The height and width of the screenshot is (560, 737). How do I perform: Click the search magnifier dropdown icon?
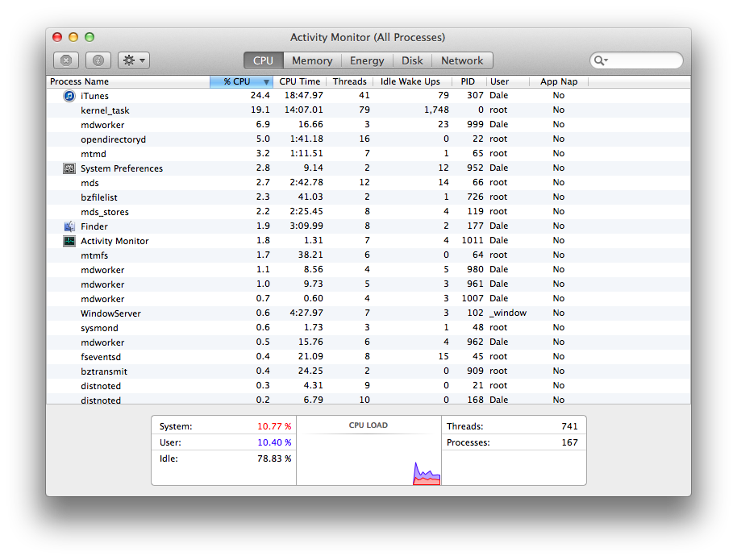pyautogui.click(x=602, y=60)
